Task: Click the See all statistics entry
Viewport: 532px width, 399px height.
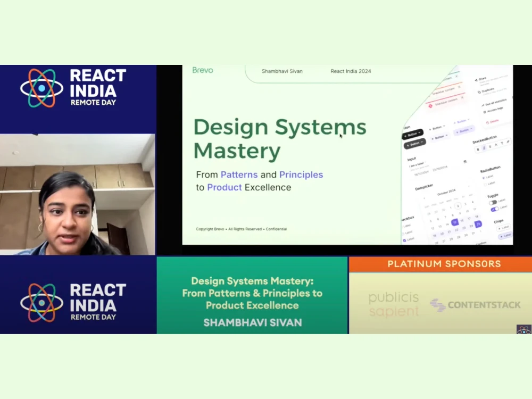Action: pos(494,103)
